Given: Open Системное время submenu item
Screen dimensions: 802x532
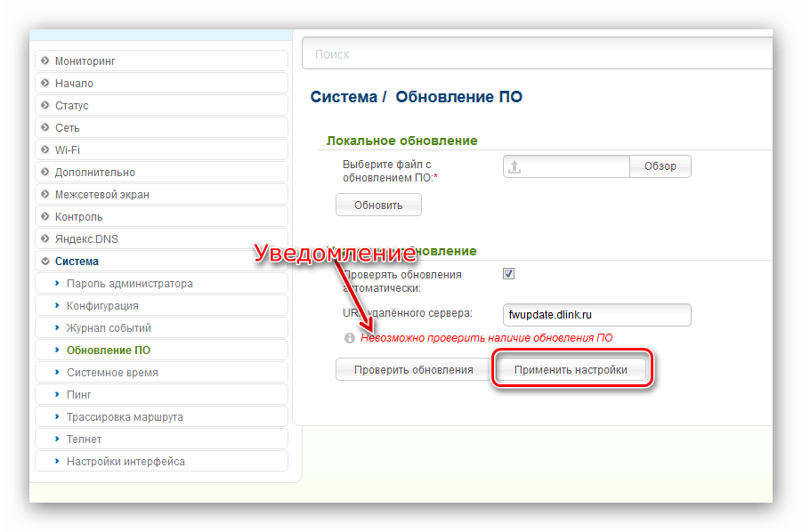Looking at the screenshot, I should click(161, 372).
